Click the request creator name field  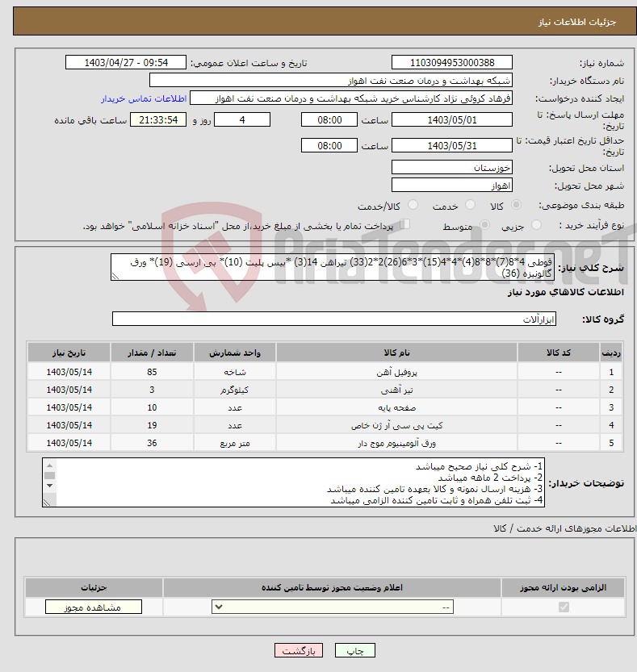351,98
